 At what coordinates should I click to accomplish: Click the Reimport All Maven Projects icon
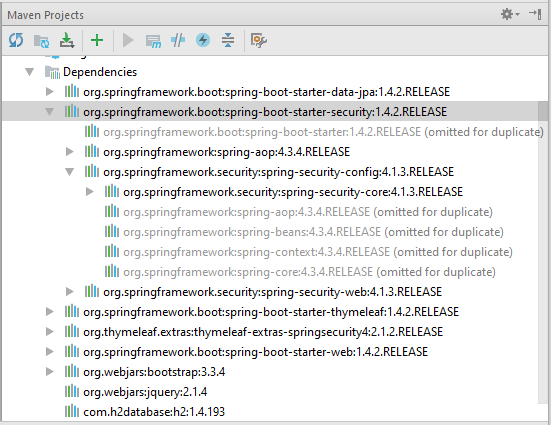pyautogui.click(x=16, y=40)
